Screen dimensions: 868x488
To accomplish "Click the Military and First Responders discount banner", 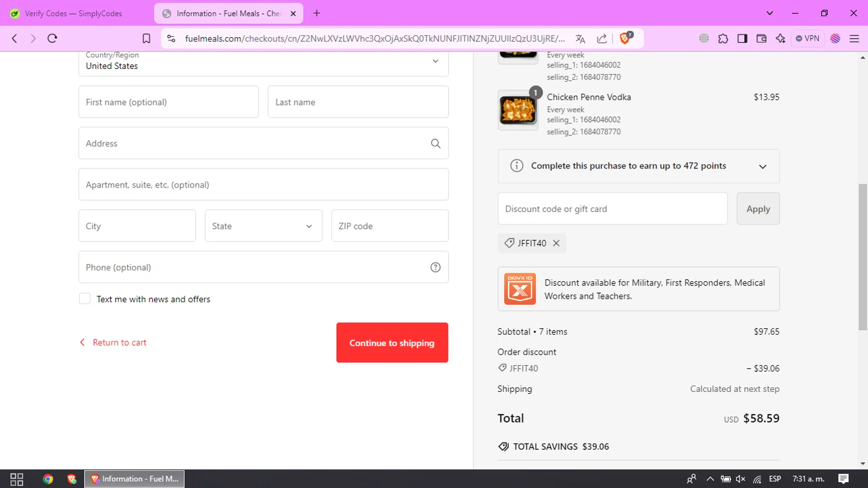I will 638,289.
